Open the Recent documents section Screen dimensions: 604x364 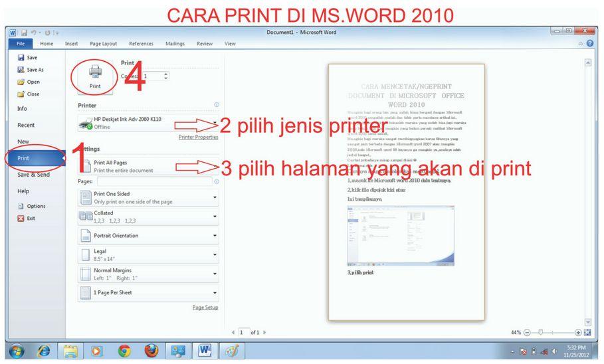click(x=26, y=125)
